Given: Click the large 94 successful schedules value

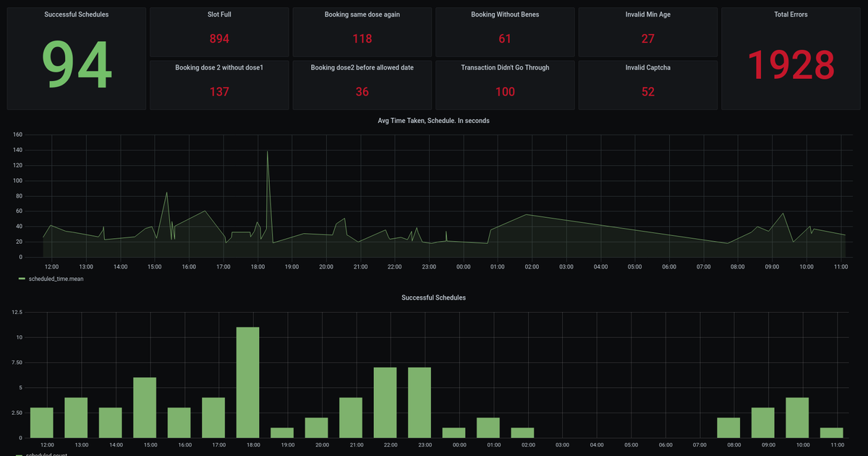Looking at the screenshot, I should coord(77,67).
